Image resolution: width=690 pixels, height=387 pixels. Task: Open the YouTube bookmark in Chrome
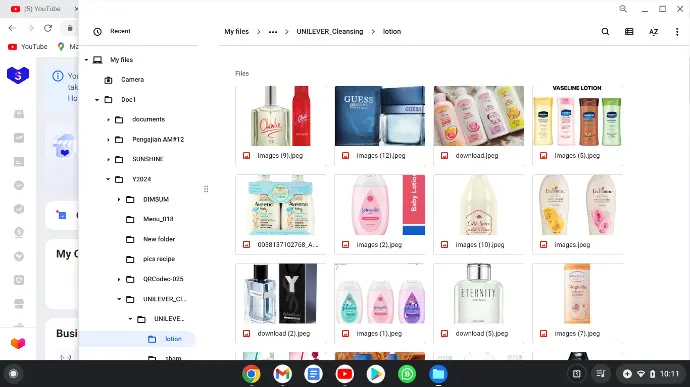coord(28,47)
